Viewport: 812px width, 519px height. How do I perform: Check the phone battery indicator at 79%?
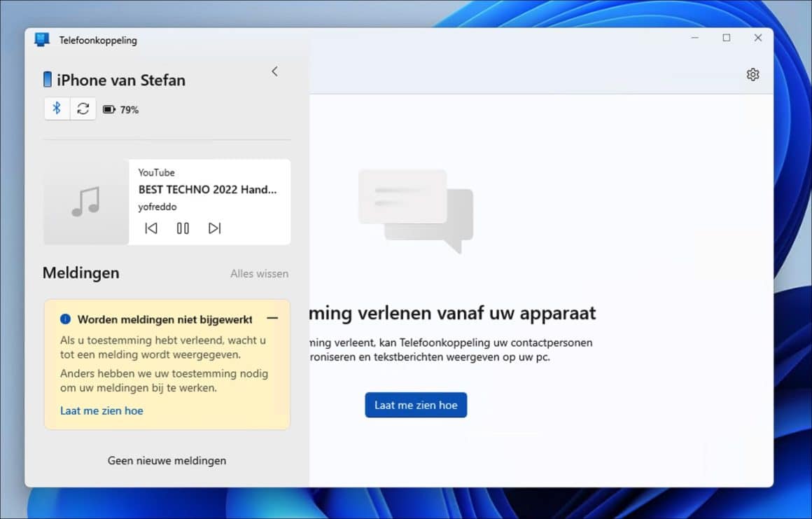click(x=120, y=109)
